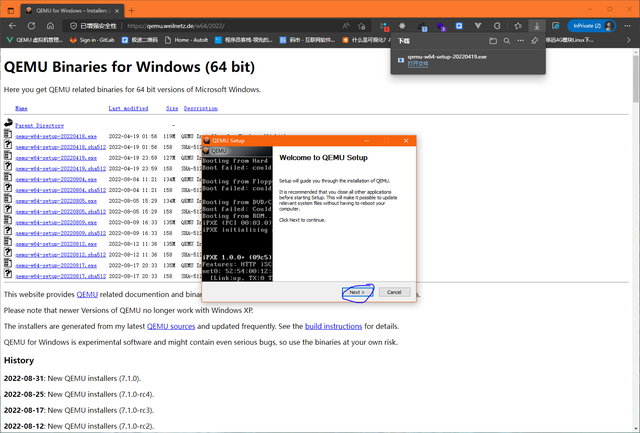640x433 pixels.
Task: Click the downloads toolbar icon
Action: 537,26
